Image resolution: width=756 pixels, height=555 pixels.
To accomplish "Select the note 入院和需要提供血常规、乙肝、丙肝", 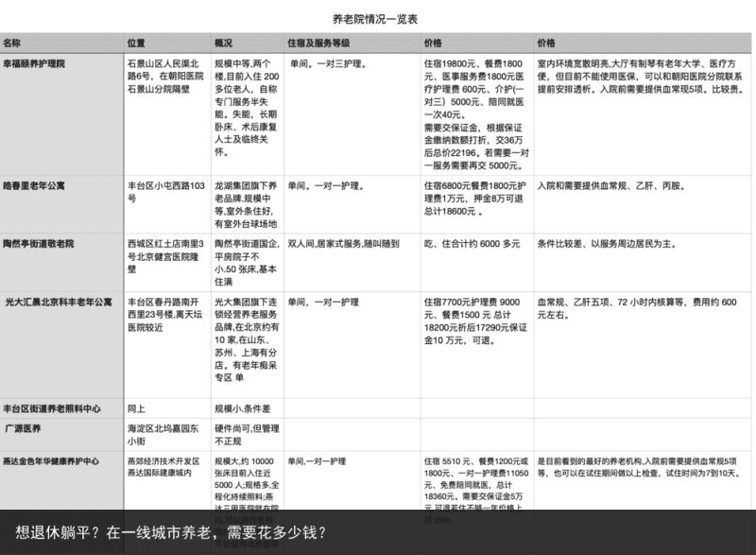I will tap(611, 185).
